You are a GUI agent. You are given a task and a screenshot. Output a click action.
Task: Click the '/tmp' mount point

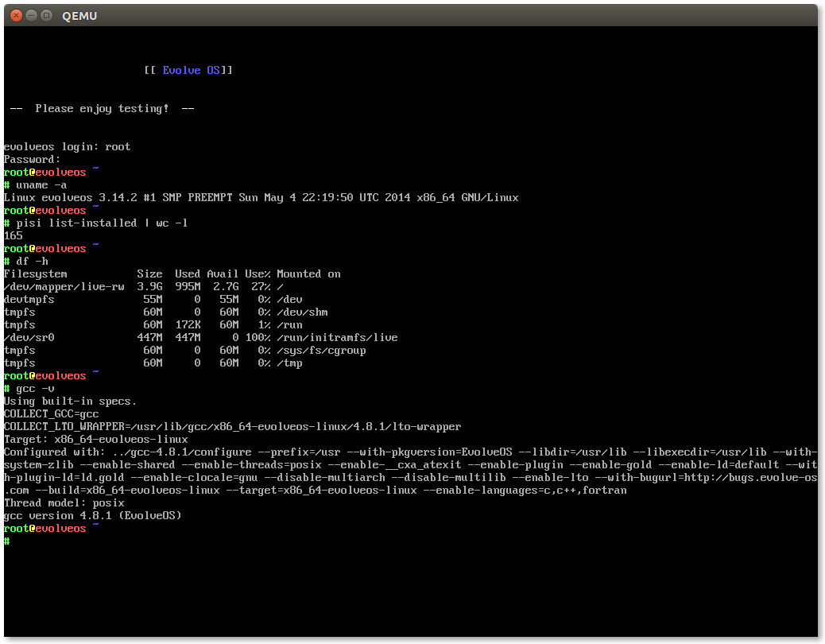[x=290, y=363]
